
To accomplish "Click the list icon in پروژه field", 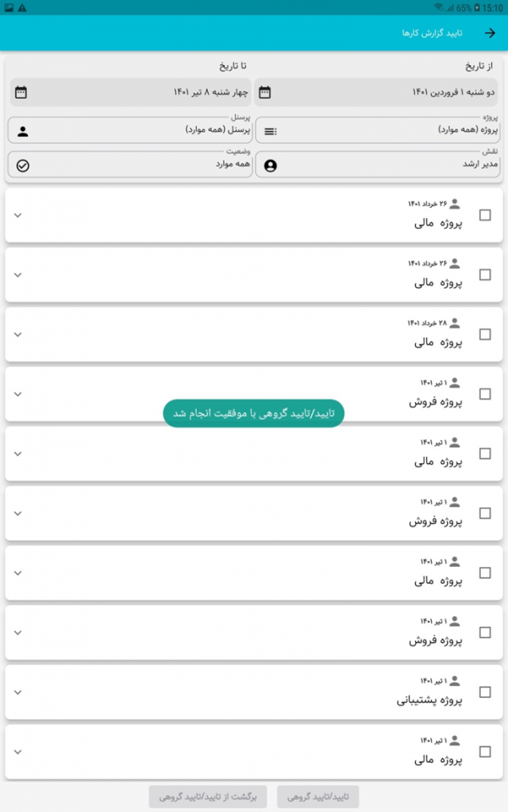I will [270, 132].
